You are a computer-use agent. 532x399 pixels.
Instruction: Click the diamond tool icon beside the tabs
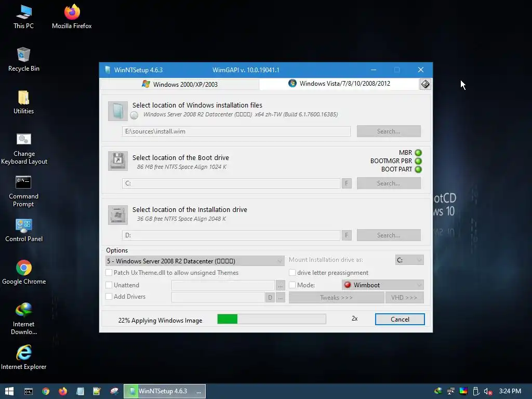click(x=425, y=84)
